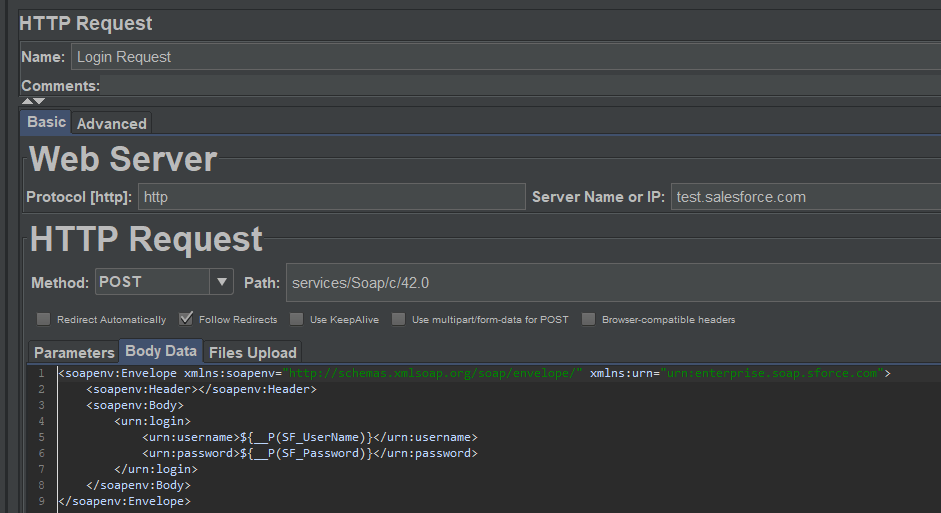
Task: Open the Files Upload tab
Action: tap(252, 352)
